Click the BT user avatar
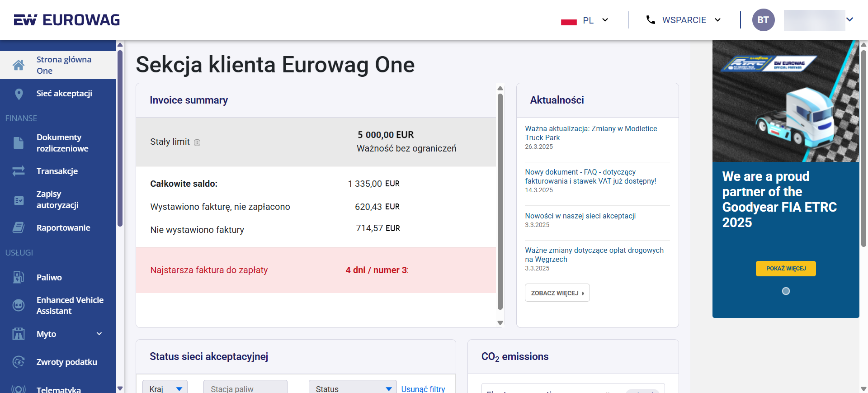Viewport: 868px width, 393px height. [x=763, y=20]
